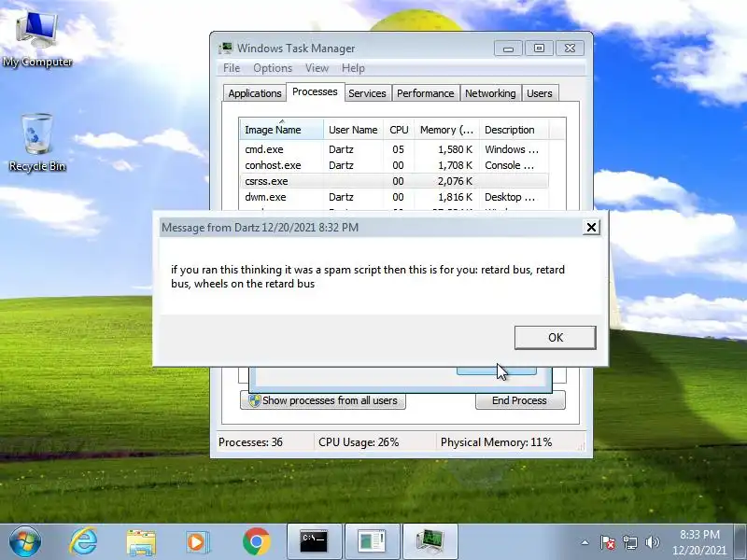Switch to the Performance tab
747x560 pixels.
(426, 93)
